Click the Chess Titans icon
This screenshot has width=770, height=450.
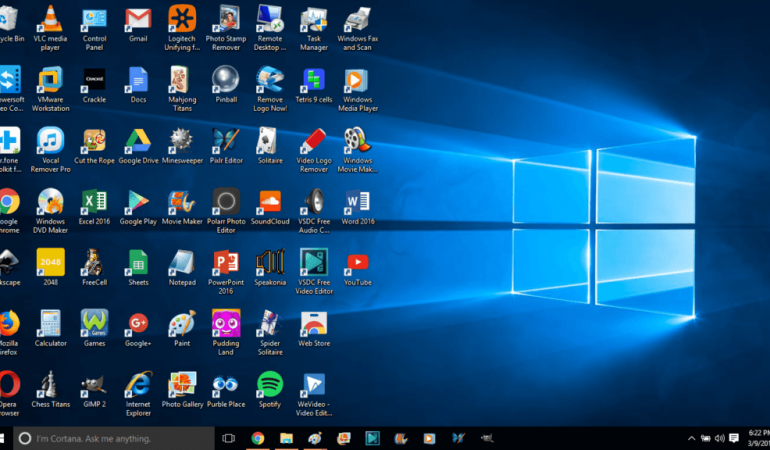pyautogui.click(x=50, y=384)
